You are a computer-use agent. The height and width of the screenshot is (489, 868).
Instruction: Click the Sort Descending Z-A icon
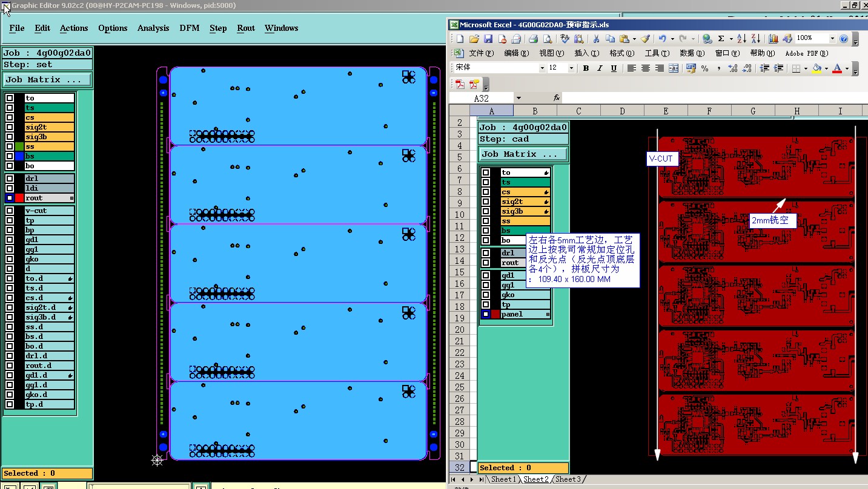(x=755, y=39)
